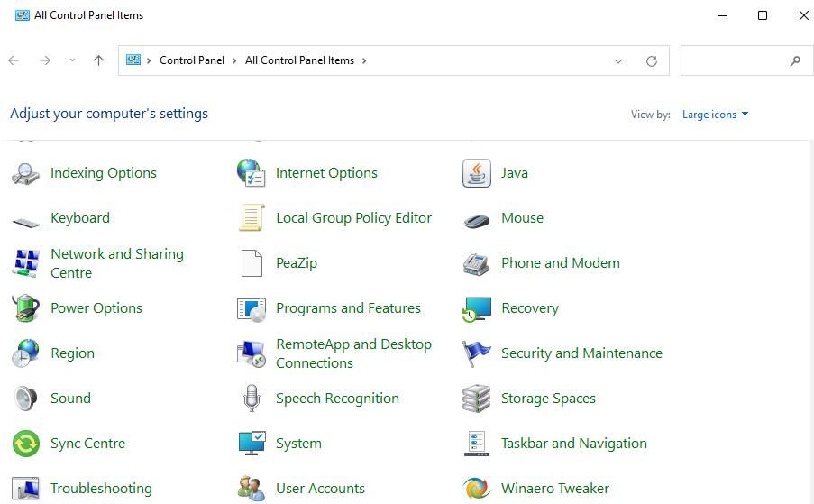Go to Control Panel breadcrumb
814x504 pixels.
coord(192,60)
